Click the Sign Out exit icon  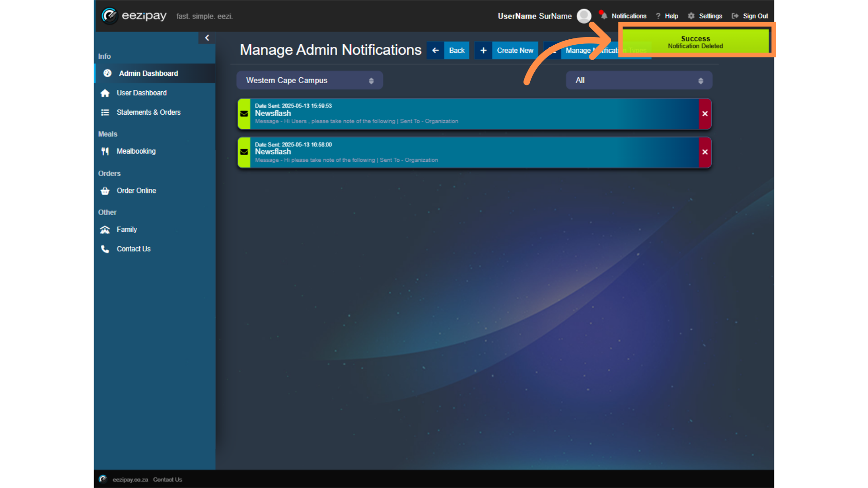(x=735, y=16)
